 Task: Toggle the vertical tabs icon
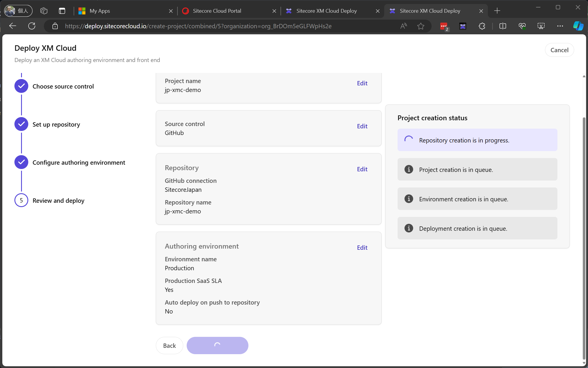pyautogui.click(x=62, y=11)
